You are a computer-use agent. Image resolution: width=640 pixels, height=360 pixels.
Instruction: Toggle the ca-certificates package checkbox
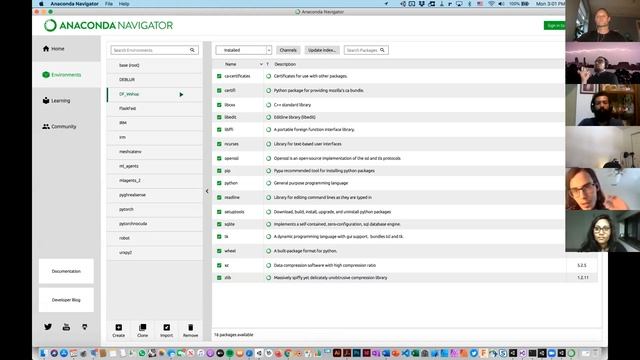pos(219,76)
